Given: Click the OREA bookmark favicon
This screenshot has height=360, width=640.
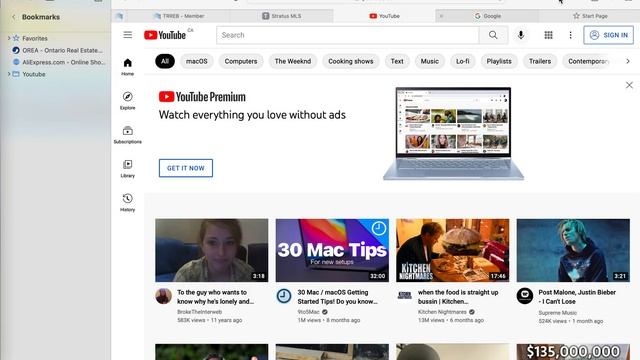Looking at the screenshot, I should 16,50.
